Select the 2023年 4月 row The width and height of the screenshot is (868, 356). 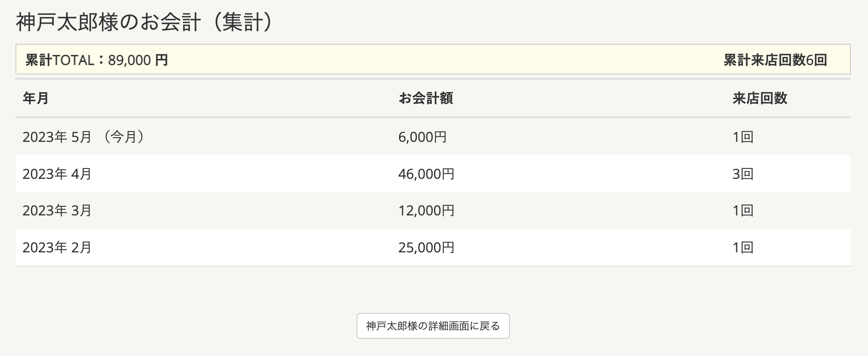433,174
